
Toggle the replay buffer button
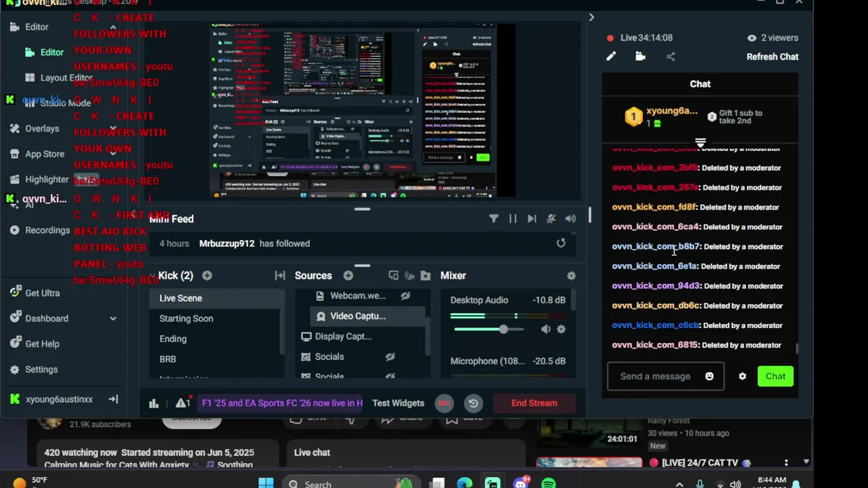(473, 403)
